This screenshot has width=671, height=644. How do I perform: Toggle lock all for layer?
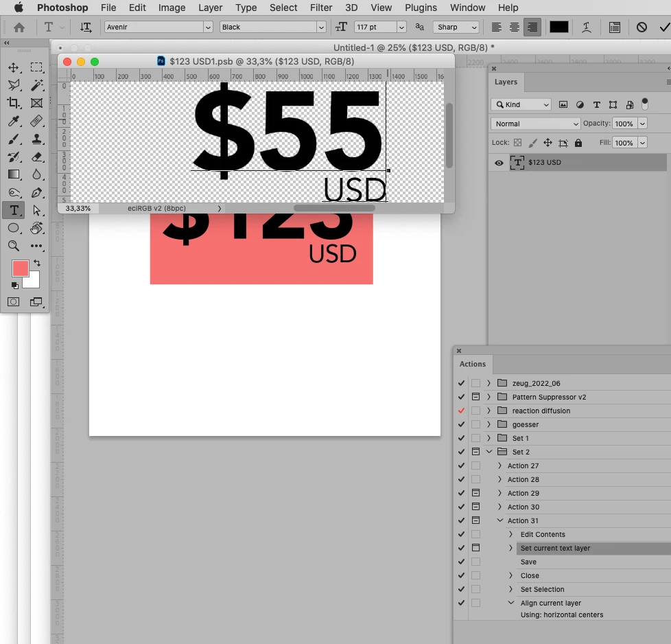[578, 143]
